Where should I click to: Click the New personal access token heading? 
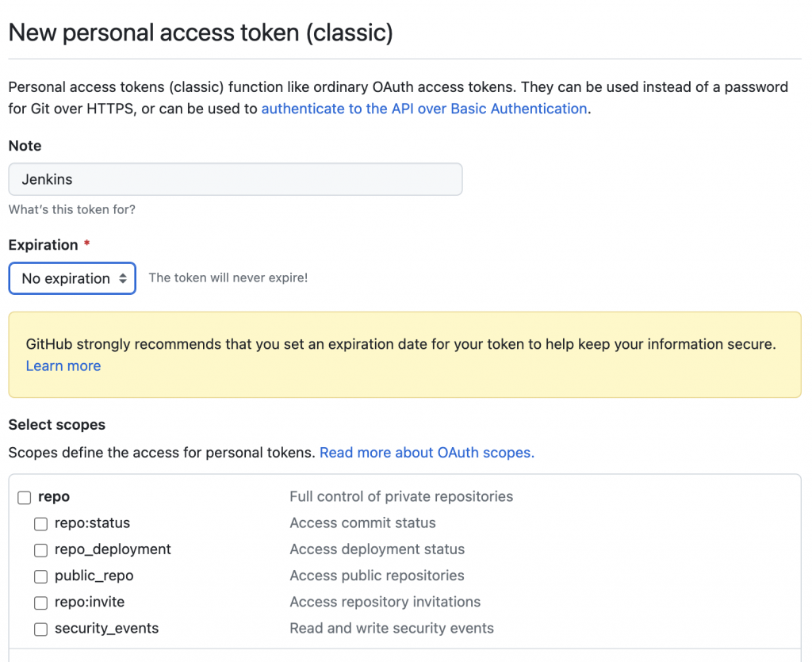(201, 33)
